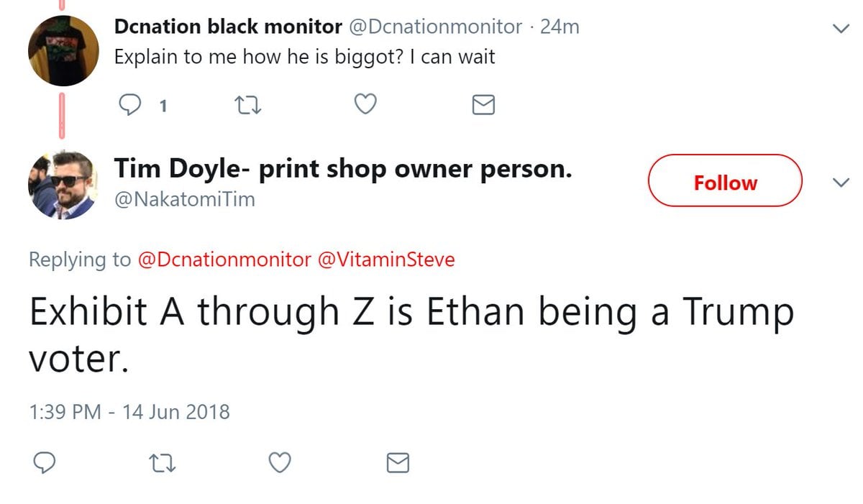The image size is (863, 504).
Task: View Dcnation black monitor profile picture
Action: click(63, 50)
